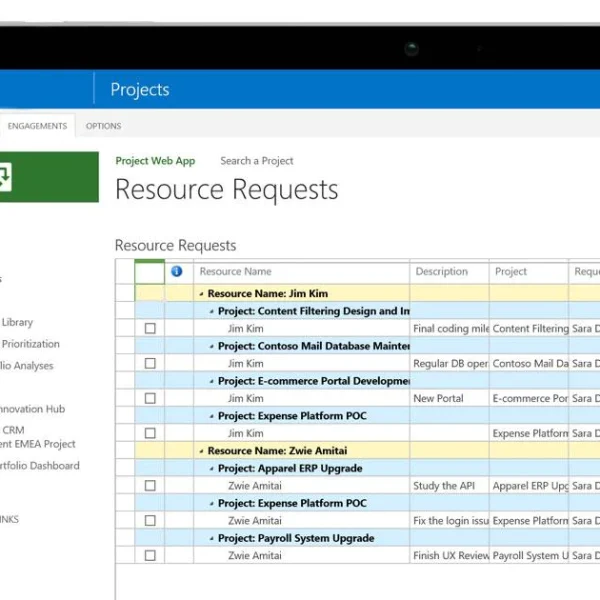Open Innovation Hub navigation link
Viewport: 600px width, 600px height.
tap(33, 409)
